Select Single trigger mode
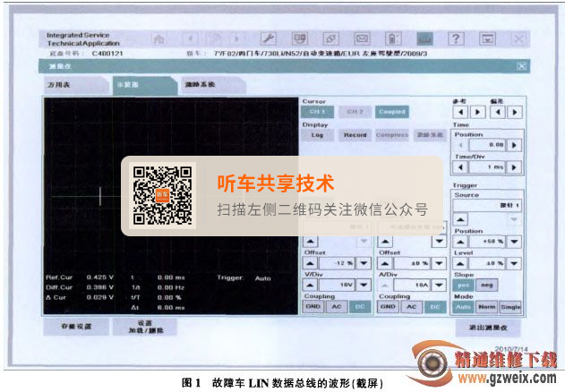The height and width of the screenshot is (392, 565). pyautogui.click(x=510, y=307)
